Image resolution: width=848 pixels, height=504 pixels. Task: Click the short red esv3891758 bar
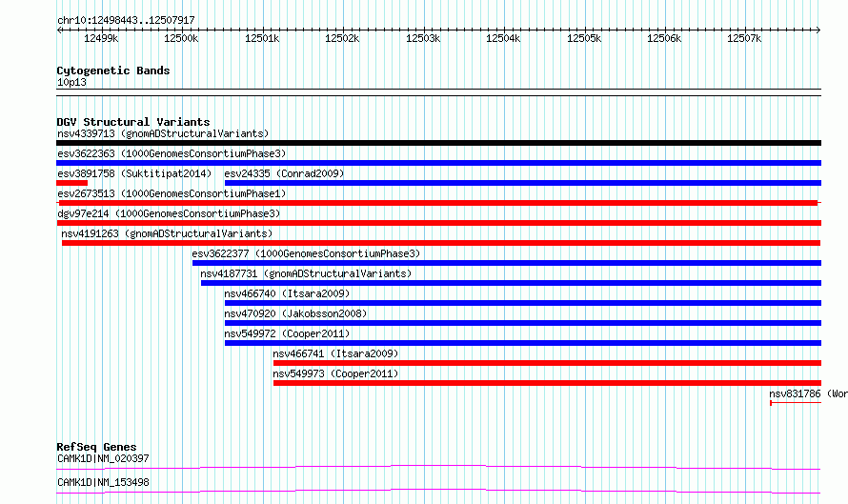[71, 183]
